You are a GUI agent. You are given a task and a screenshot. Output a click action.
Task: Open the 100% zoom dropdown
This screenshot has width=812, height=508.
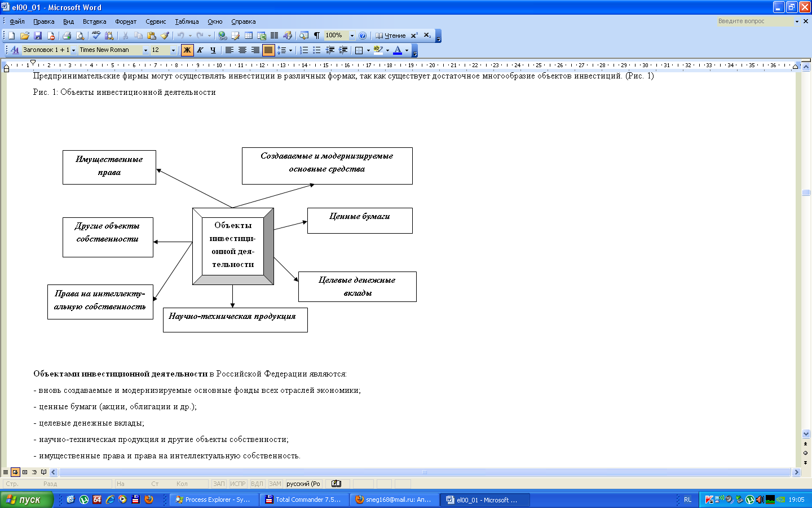pos(352,36)
